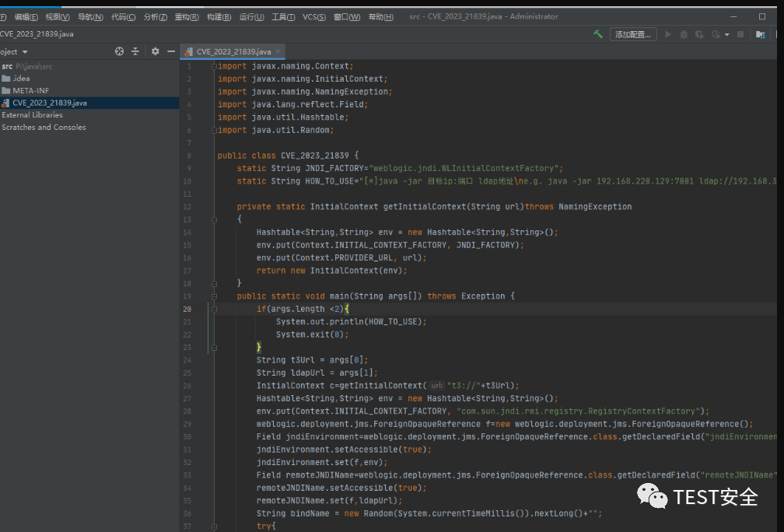
Task: Click fold end marker at line 6
Action: pyautogui.click(x=214, y=130)
